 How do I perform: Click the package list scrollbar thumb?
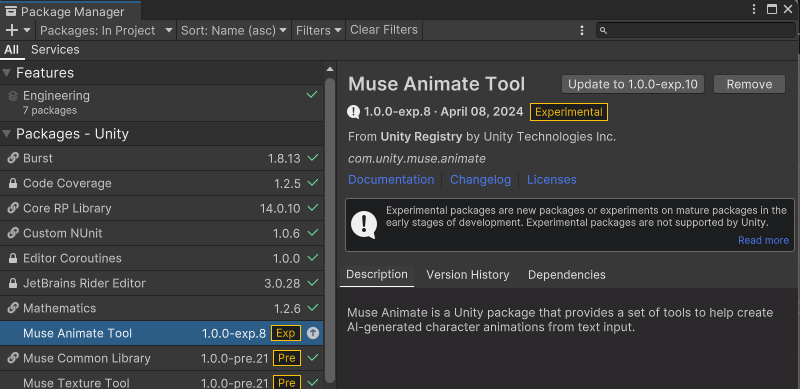[x=330, y=230]
